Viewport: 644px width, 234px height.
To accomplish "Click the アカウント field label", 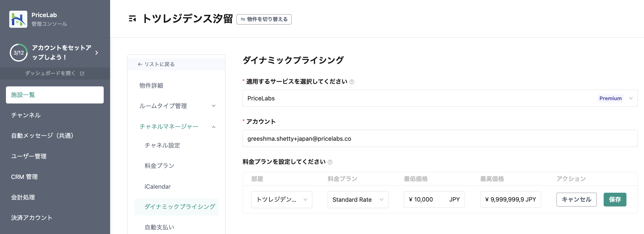I will (x=261, y=122).
